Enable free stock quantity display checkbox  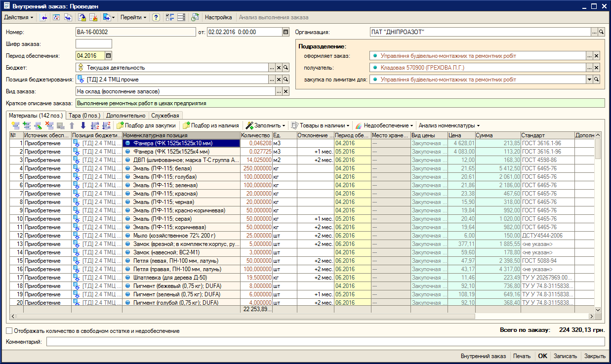pos(9,331)
